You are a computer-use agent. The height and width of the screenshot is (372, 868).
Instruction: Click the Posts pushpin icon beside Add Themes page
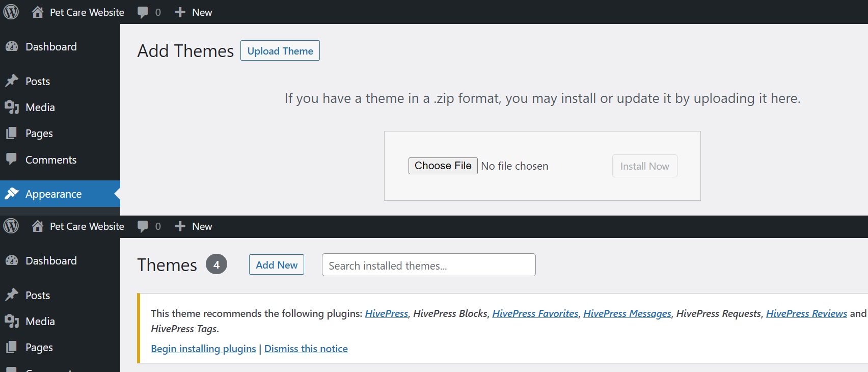[12, 81]
